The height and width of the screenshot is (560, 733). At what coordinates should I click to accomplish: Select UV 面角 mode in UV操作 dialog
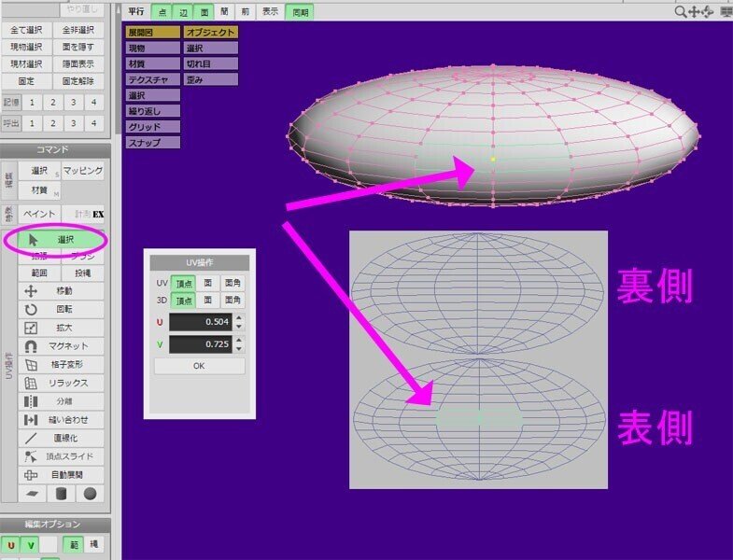pyautogui.click(x=233, y=283)
